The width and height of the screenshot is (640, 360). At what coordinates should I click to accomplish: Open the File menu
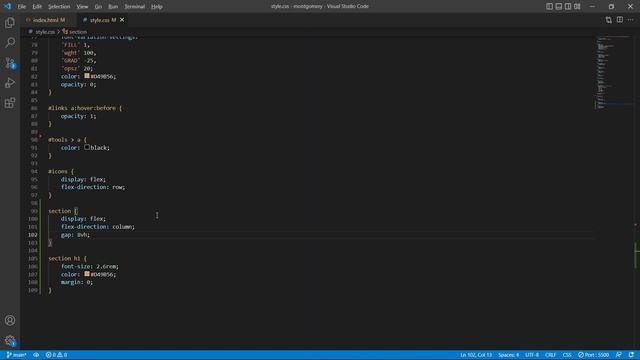coord(22,7)
